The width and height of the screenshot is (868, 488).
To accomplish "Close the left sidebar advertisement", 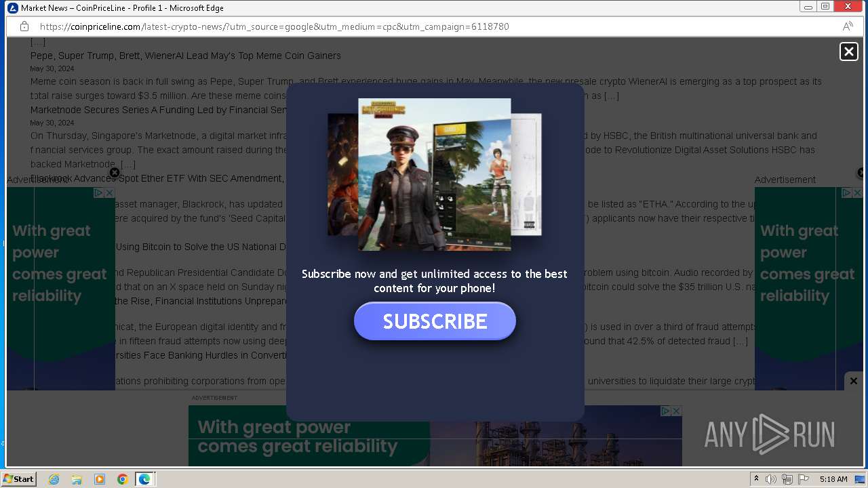I will (115, 172).
